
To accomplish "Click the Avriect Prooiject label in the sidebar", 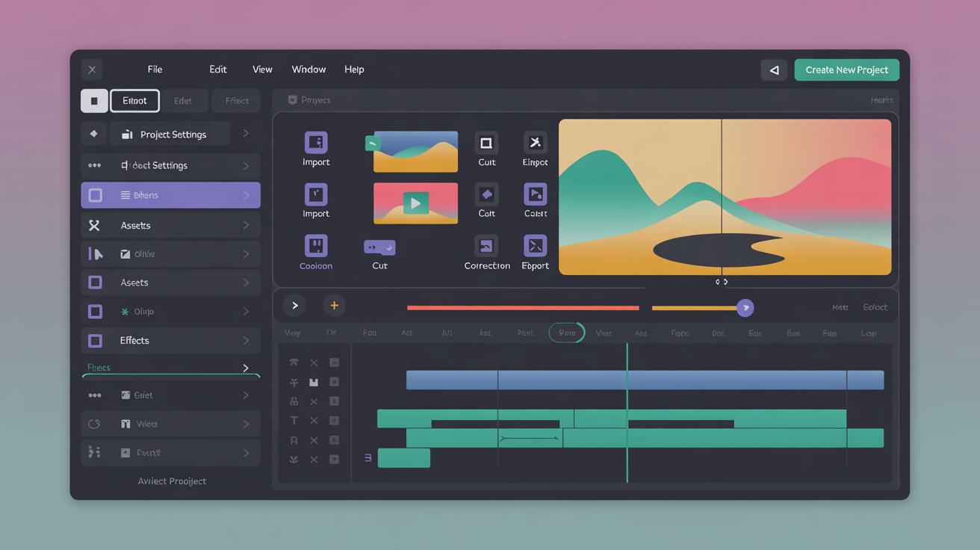I will coord(172,481).
